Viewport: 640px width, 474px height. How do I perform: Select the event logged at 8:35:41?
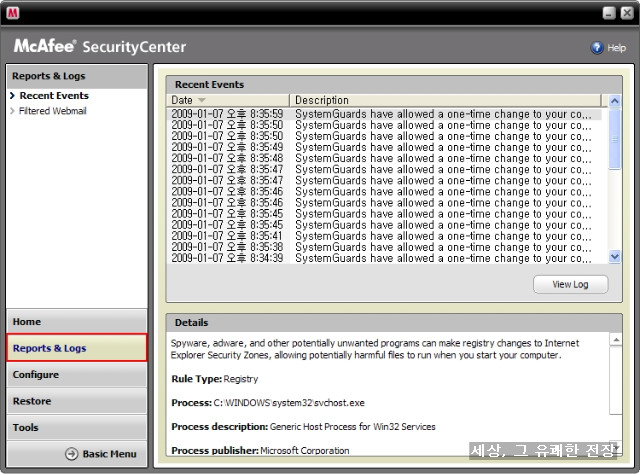click(x=384, y=236)
